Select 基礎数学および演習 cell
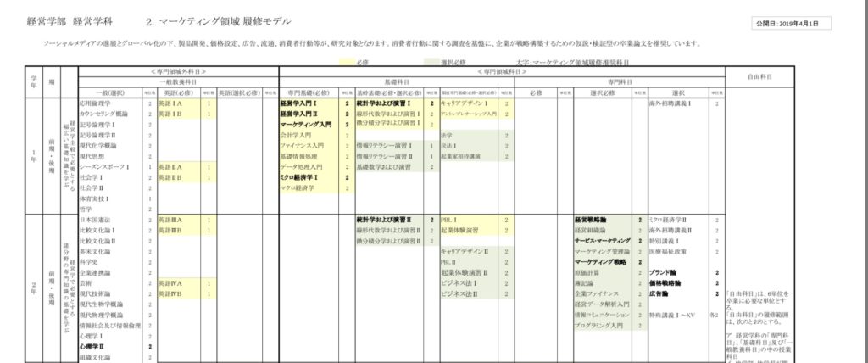Viewport: 868px width, 363px height. pyautogui.click(x=384, y=167)
